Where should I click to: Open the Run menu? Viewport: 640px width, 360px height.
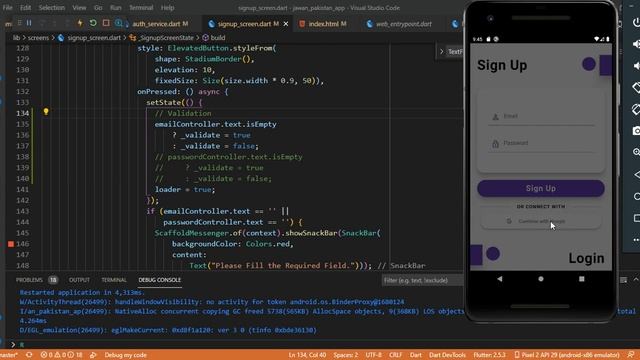point(116,8)
